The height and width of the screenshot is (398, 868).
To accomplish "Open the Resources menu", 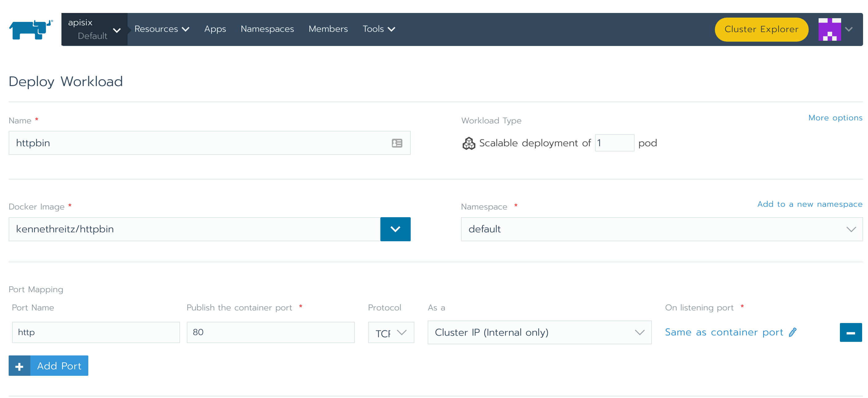I will point(161,29).
